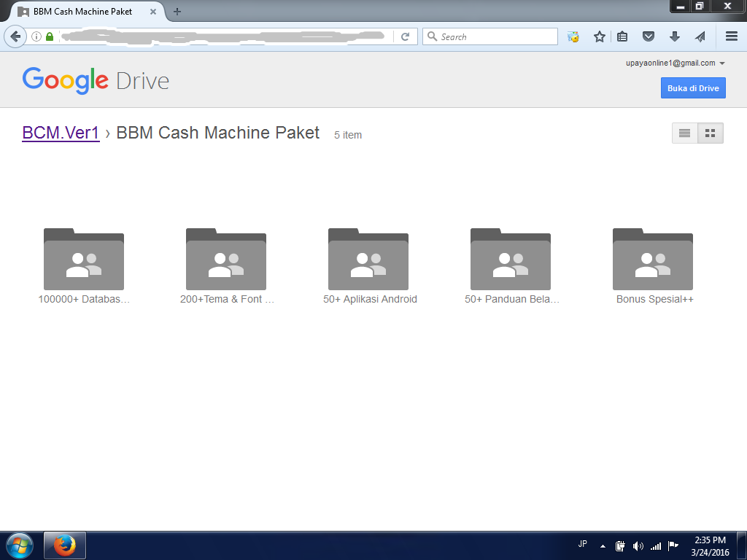
Task: Click the site information (i) icon
Action: (36, 36)
